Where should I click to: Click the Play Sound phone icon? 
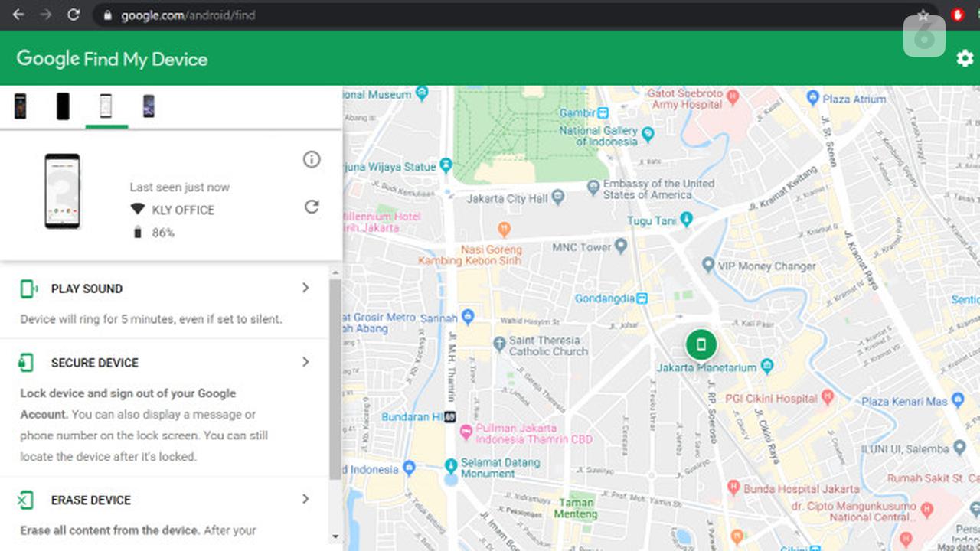[x=28, y=289]
